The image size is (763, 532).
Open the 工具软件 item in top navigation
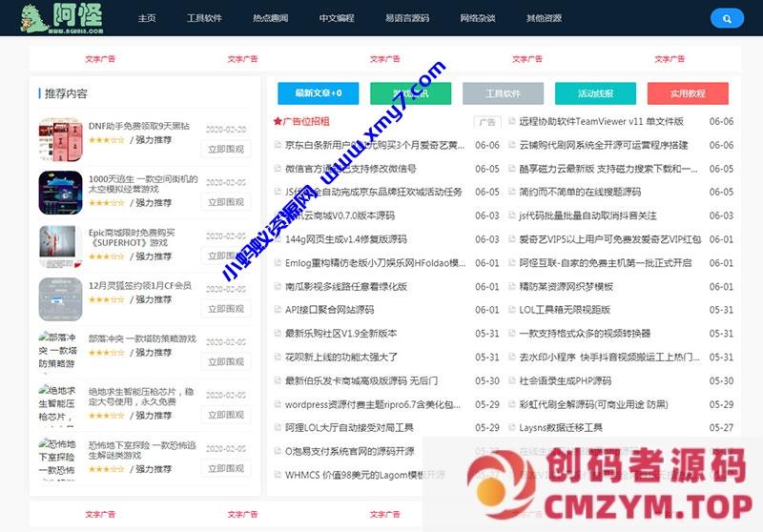[x=204, y=18]
